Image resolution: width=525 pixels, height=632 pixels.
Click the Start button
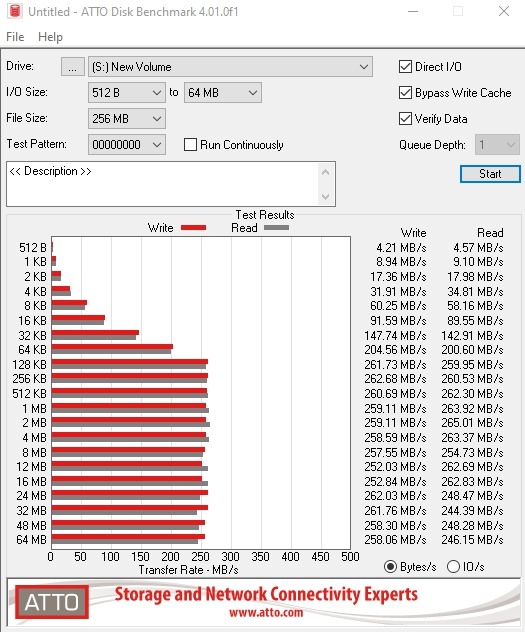(490, 174)
